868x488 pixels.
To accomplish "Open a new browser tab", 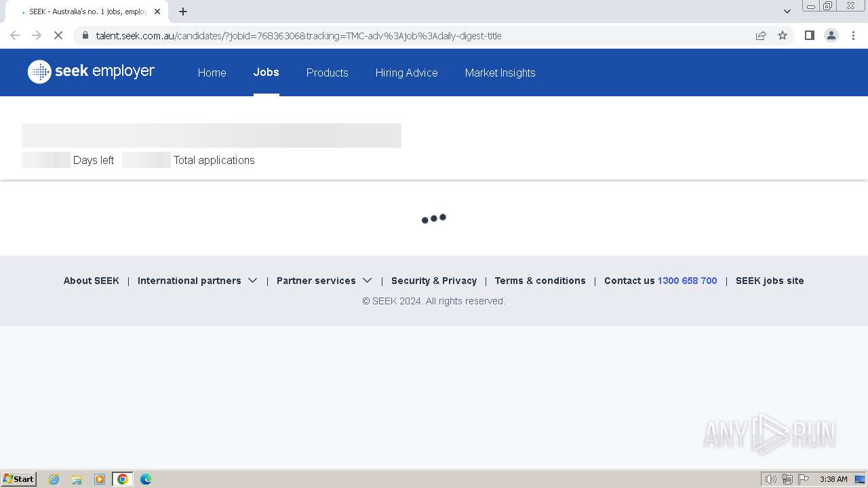I will [x=182, y=12].
